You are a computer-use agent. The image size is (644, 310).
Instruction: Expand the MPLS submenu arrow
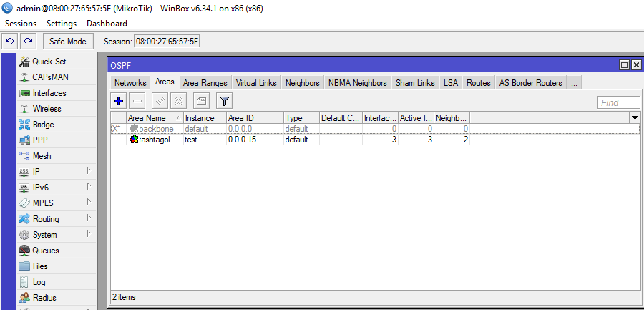(x=89, y=202)
